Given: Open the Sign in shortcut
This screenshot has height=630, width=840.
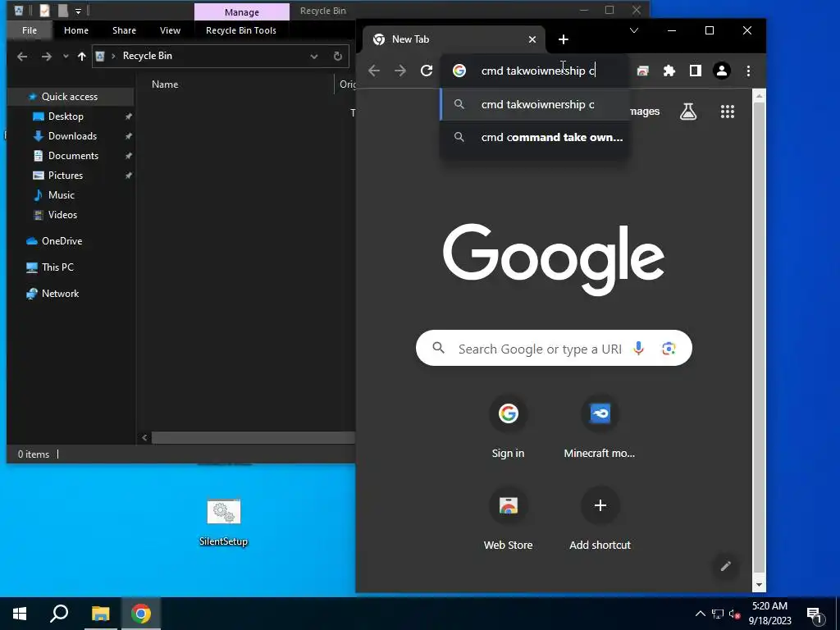Looking at the screenshot, I should coord(508,428).
